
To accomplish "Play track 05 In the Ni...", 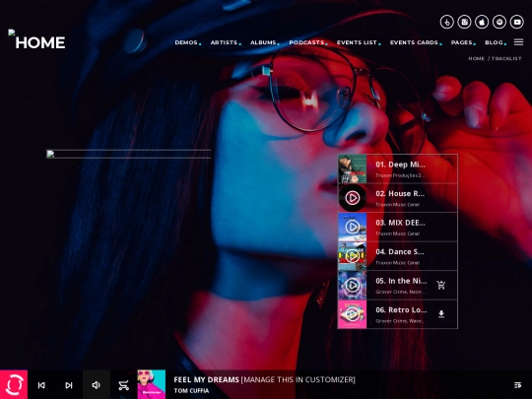I will tap(353, 286).
